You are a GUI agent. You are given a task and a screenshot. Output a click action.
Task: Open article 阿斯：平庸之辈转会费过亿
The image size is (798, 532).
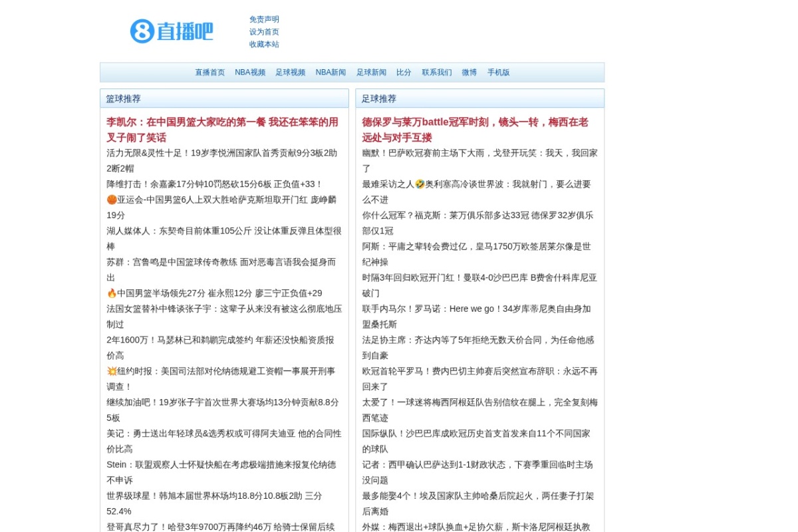pyautogui.click(x=477, y=254)
